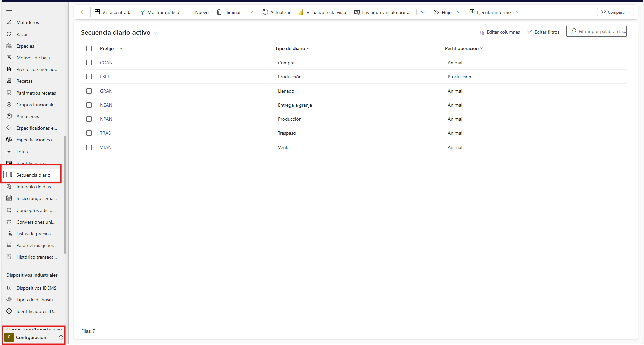Click the Visualizar esta vista icon

pyautogui.click(x=301, y=12)
